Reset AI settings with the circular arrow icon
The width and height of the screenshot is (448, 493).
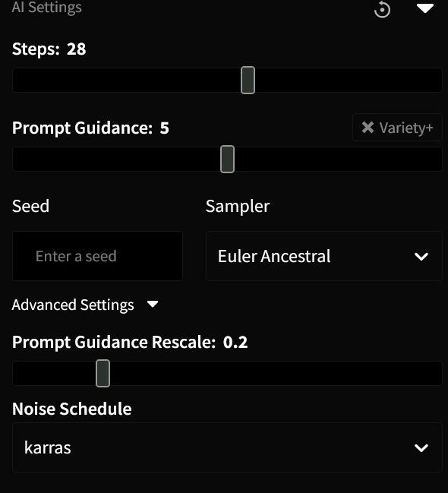(382, 9)
